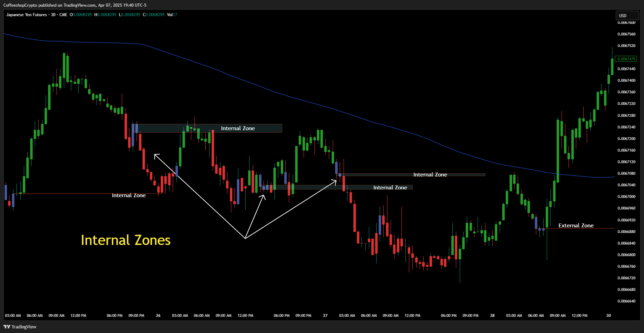Click the 0.0066880 price axis label
The width and height of the screenshot is (644, 333).
point(626,232)
